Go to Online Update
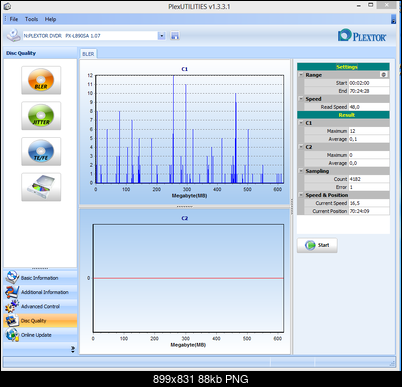 tap(40, 335)
